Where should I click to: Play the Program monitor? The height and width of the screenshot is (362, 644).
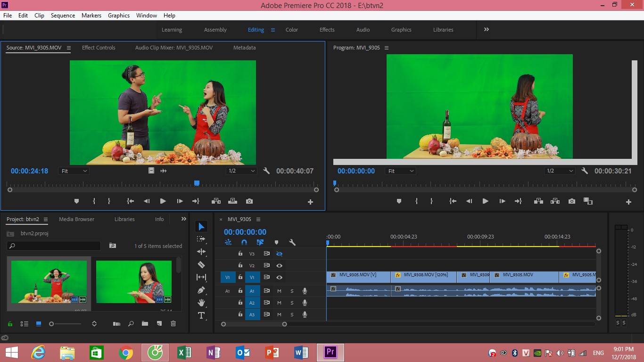click(485, 201)
